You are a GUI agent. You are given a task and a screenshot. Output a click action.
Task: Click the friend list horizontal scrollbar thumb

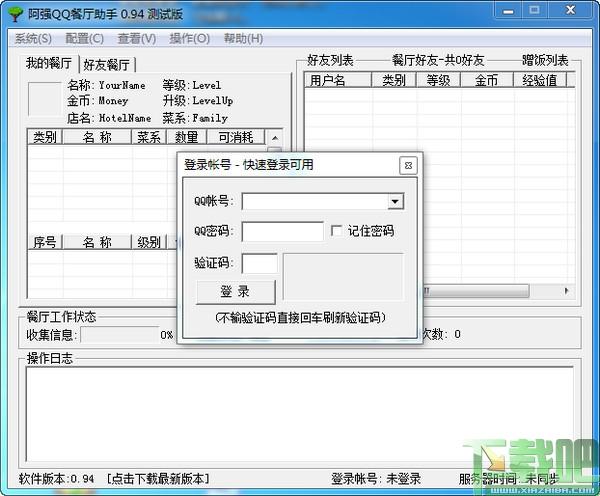[x=476, y=291]
